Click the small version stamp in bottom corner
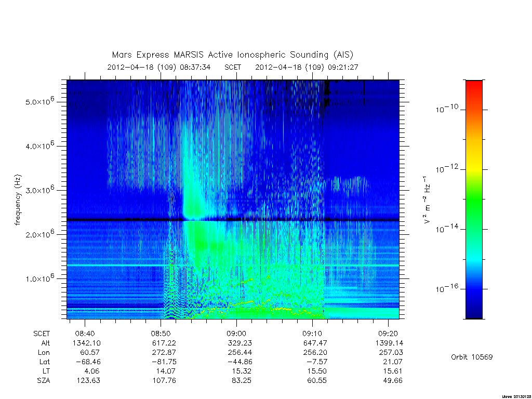The image size is (532, 399). tap(516, 396)
